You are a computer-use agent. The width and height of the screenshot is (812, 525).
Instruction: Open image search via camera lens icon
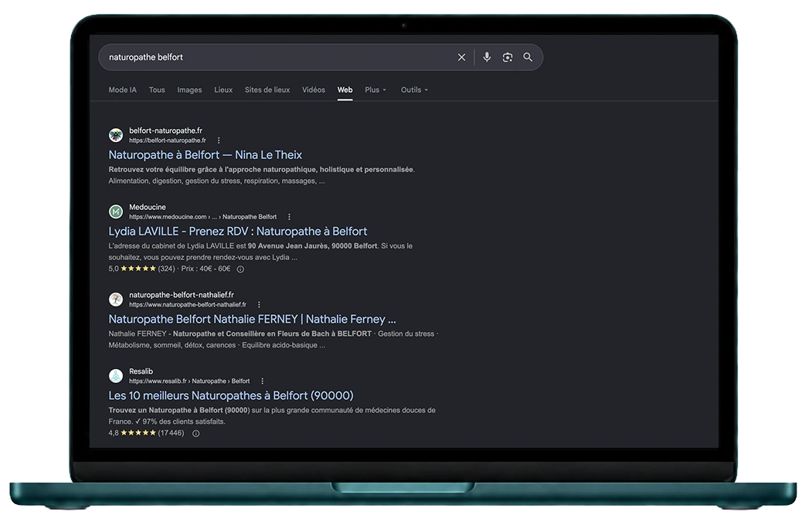(x=508, y=57)
